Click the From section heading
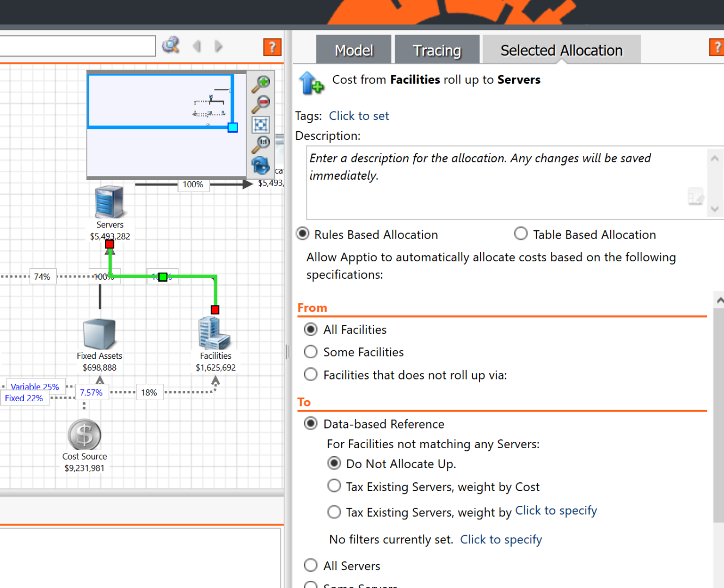The height and width of the screenshot is (588, 724). (x=312, y=308)
